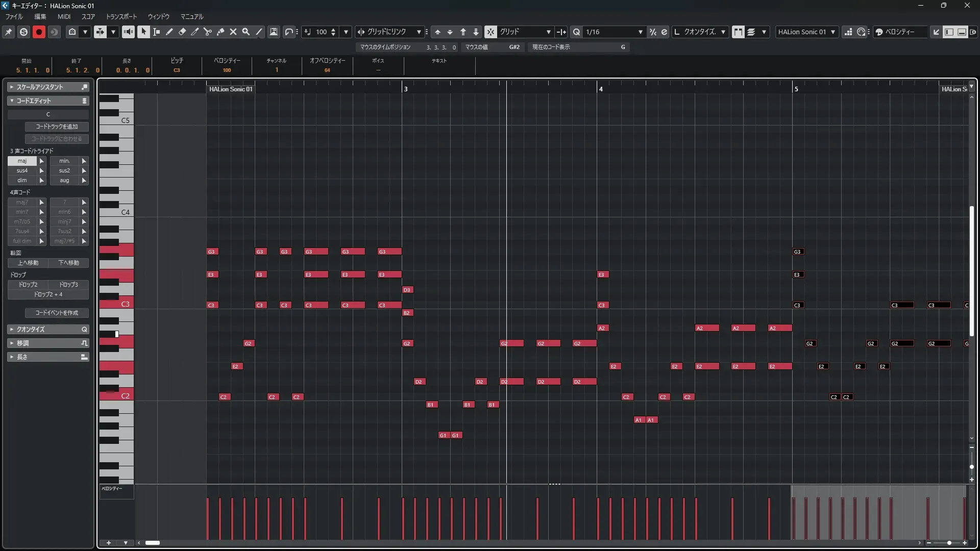Open the MIDI menu
This screenshot has height=551, width=980.
click(64, 16)
